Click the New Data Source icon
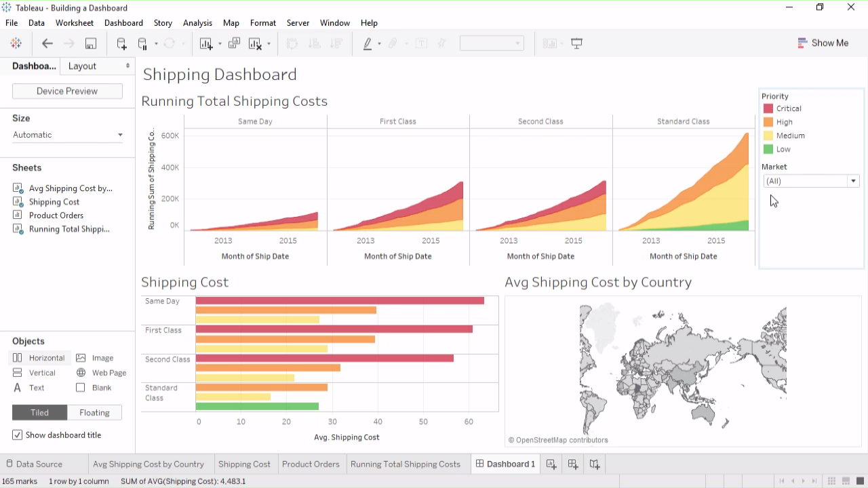 click(121, 43)
